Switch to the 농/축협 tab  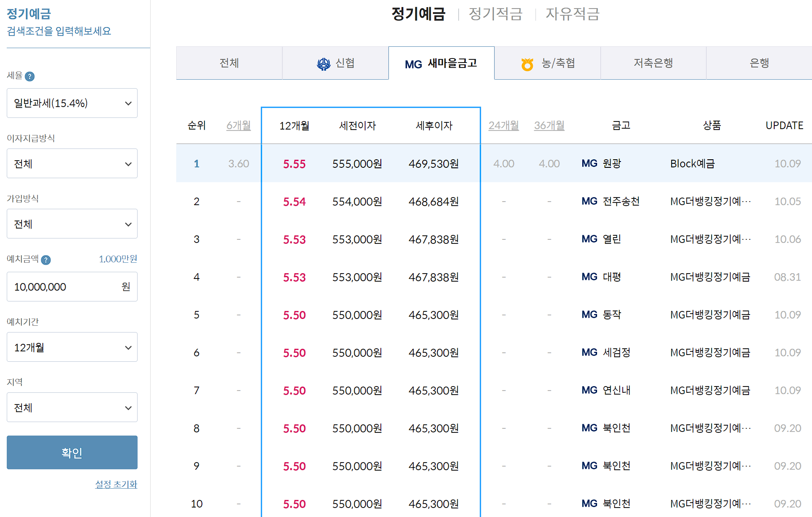point(548,63)
